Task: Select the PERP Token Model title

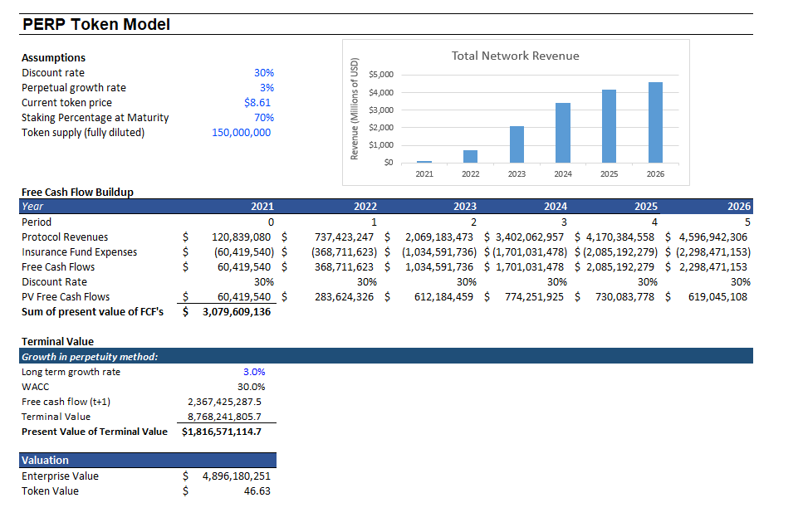Action: click(x=96, y=24)
